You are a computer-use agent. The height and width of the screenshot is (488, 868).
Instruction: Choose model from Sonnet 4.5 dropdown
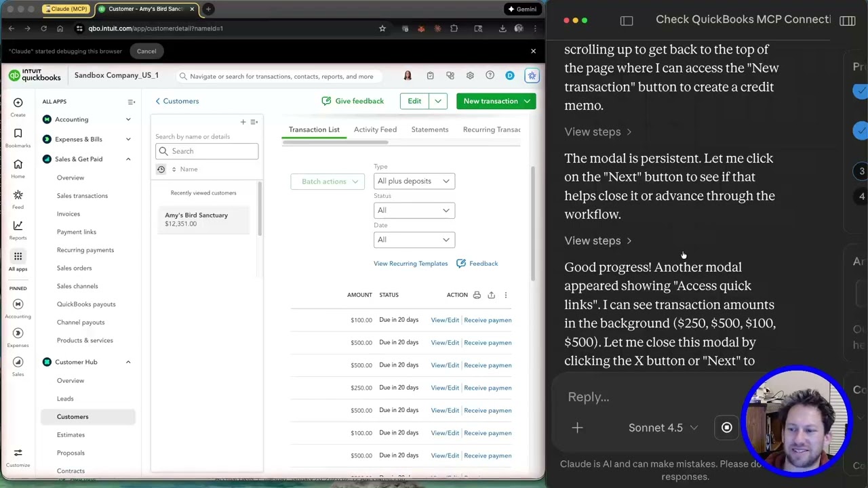[x=663, y=428]
